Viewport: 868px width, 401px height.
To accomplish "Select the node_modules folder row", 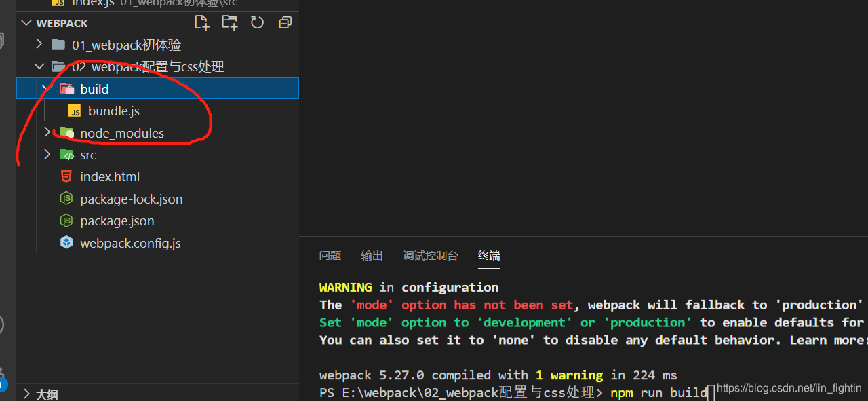I will 157,133.
